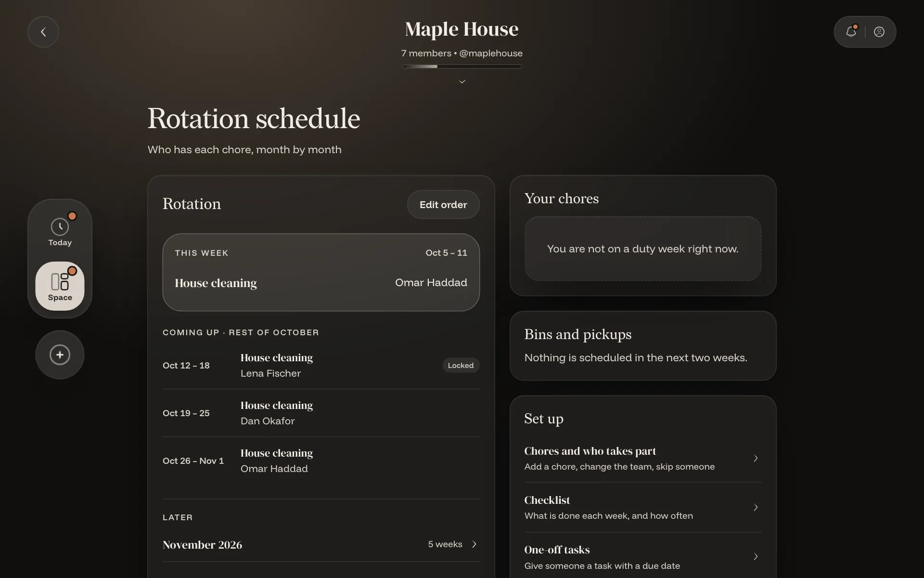Viewport: 924px width, 578px height.
Task: Select the Oct 12 – 18 Lena Fischer row
Action: [321, 366]
